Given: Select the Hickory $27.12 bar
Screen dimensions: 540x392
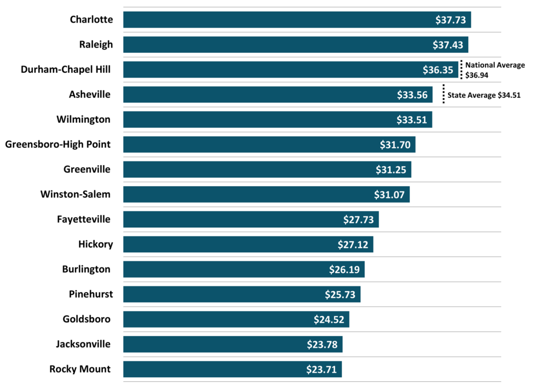Looking at the screenshot, I should pyautogui.click(x=248, y=244).
